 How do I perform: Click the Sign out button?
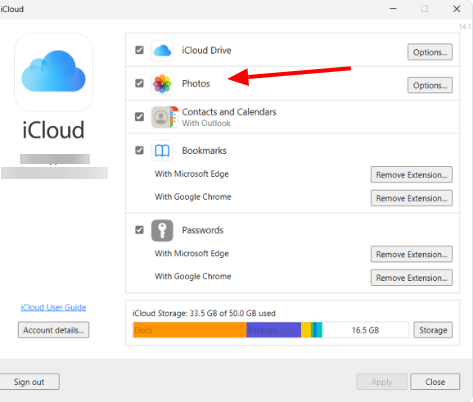click(x=29, y=382)
